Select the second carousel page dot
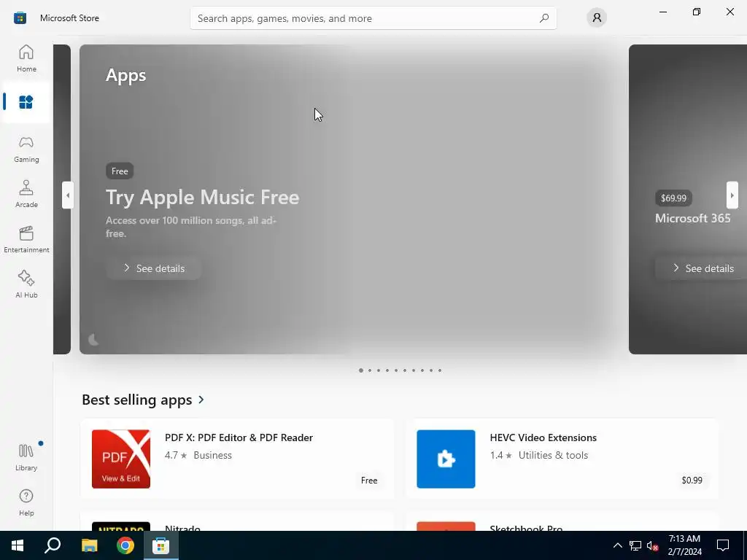Screen dimensions: 747x560 click(370, 370)
